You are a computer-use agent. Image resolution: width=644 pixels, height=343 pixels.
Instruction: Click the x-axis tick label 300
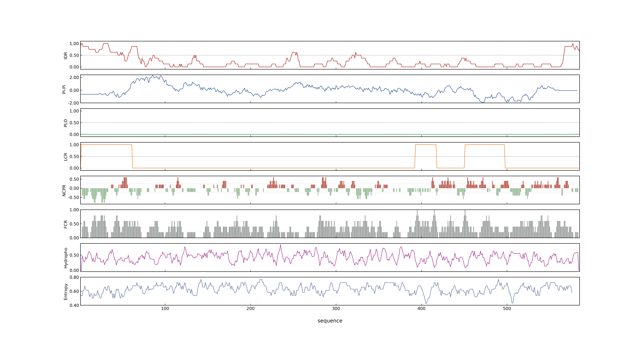click(336, 309)
